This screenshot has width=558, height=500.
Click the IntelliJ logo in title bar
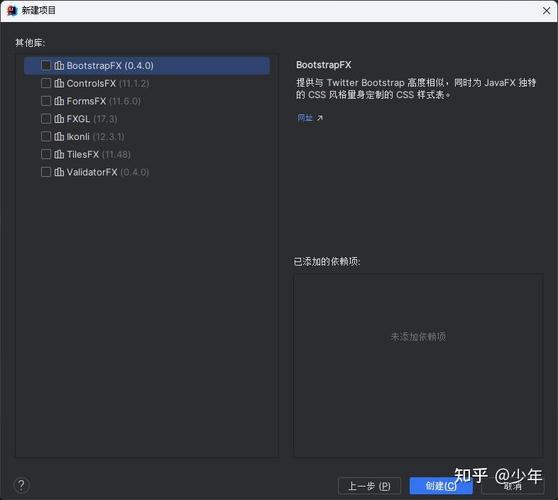click(x=12, y=11)
